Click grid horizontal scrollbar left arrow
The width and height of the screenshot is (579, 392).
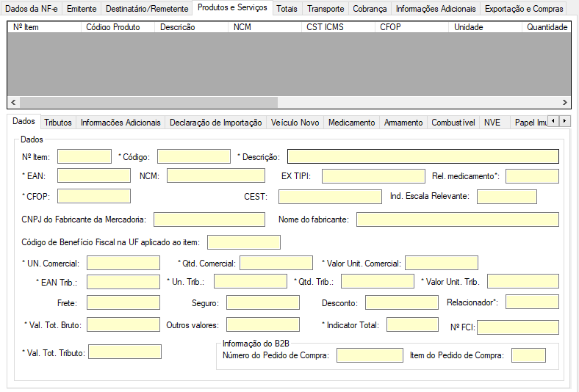click(x=13, y=102)
